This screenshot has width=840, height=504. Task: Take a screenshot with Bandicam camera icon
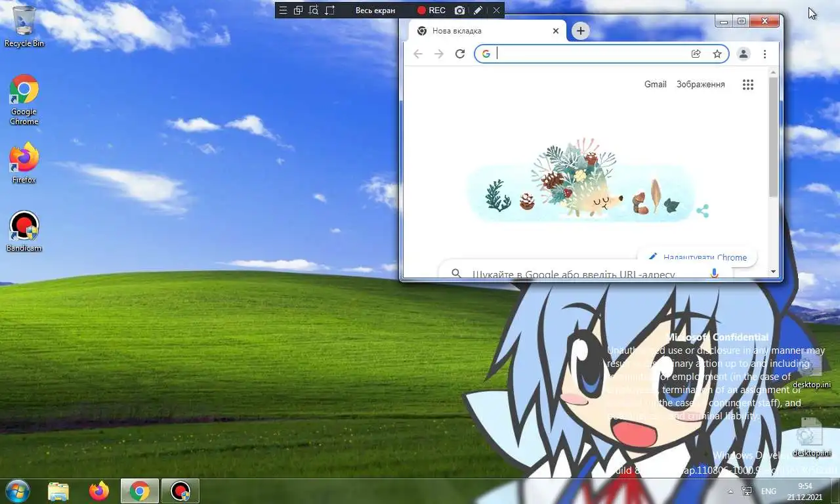[x=460, y=10]
